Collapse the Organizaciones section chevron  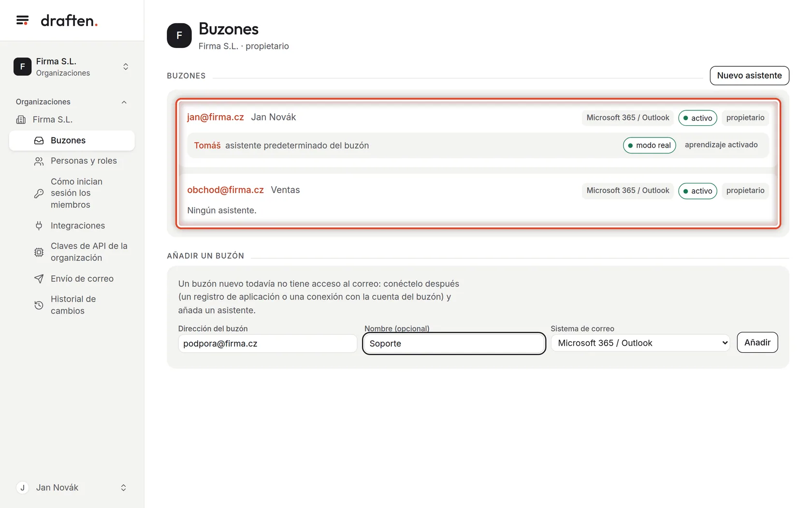pyautogui.click(x=124, y=102)
